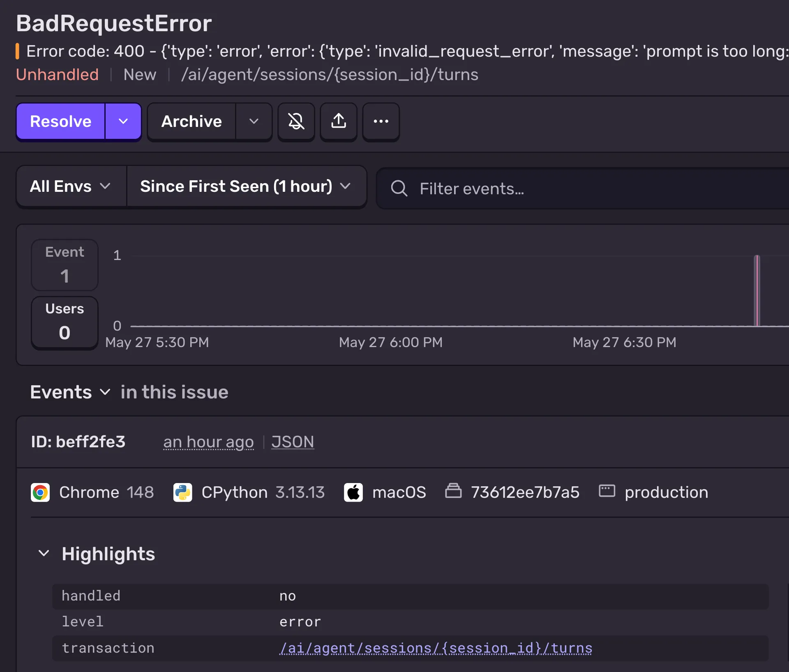This screenshot has width=789, height=672.
Task: Open the Events dropdown in this issue
Action: click(70, 392)
